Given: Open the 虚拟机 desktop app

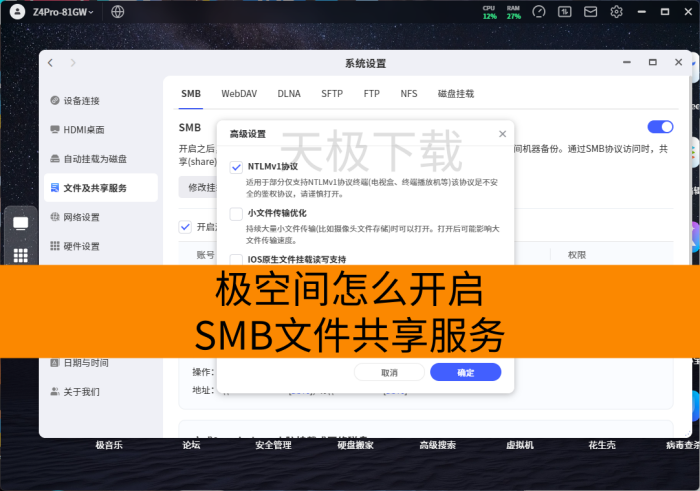Looking at the screenshot, I should coord(520,445).
